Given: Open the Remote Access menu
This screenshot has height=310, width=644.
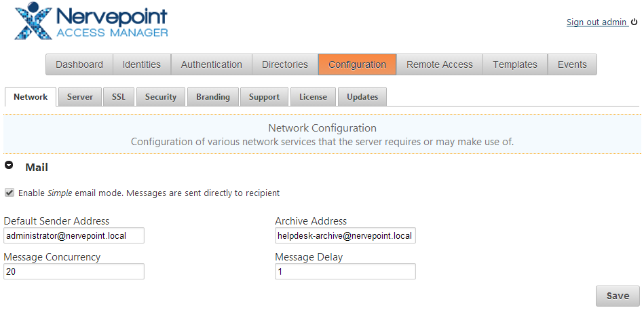Looking at the screenshot, I should pyautogui.click(x=440, y=64).
